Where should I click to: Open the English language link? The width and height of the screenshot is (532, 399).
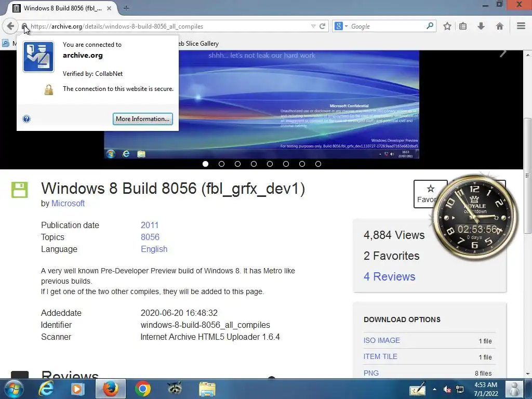154,249
